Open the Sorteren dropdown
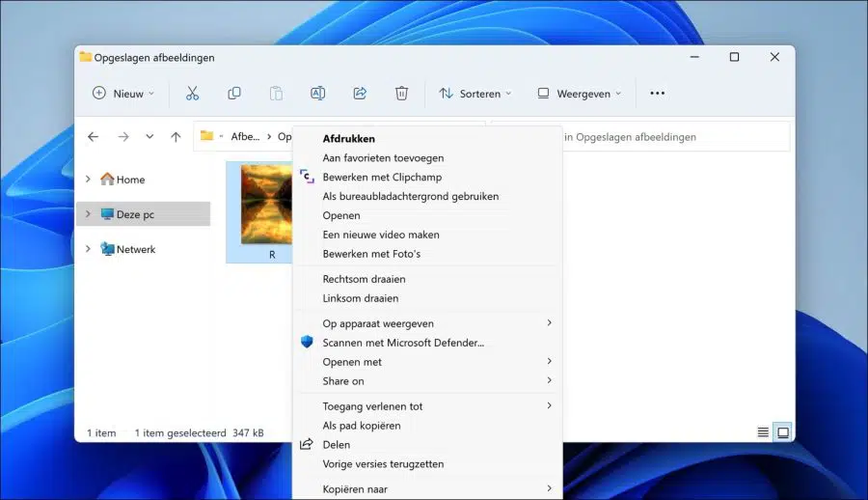Screen dimensions: 868x500 pos(475,93)
